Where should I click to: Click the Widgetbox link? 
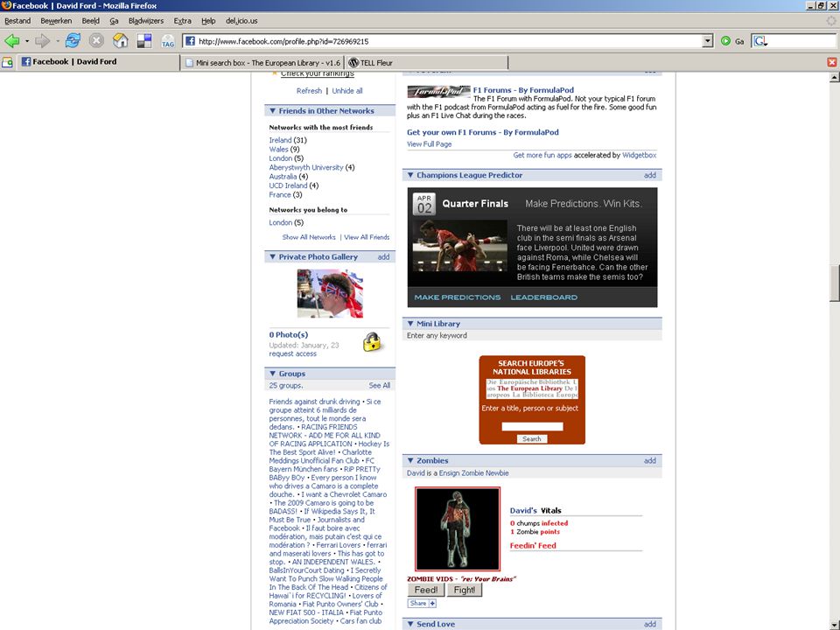[639, 156]
